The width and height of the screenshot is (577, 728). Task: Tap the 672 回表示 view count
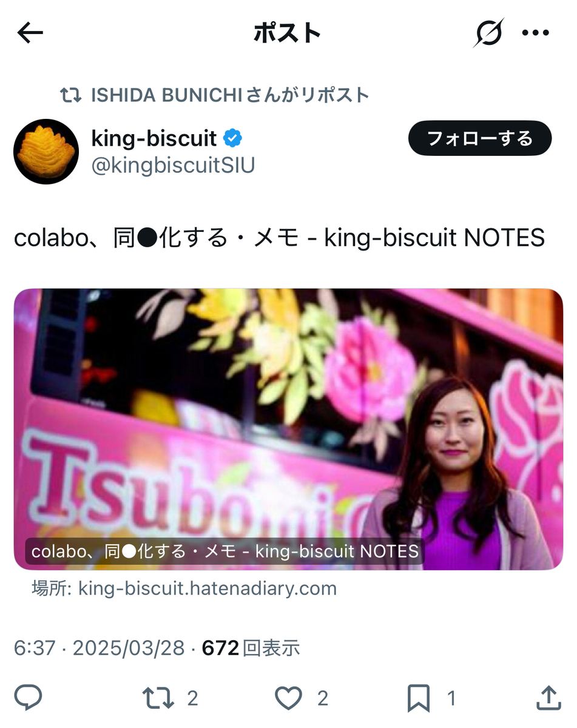[251, 648]
